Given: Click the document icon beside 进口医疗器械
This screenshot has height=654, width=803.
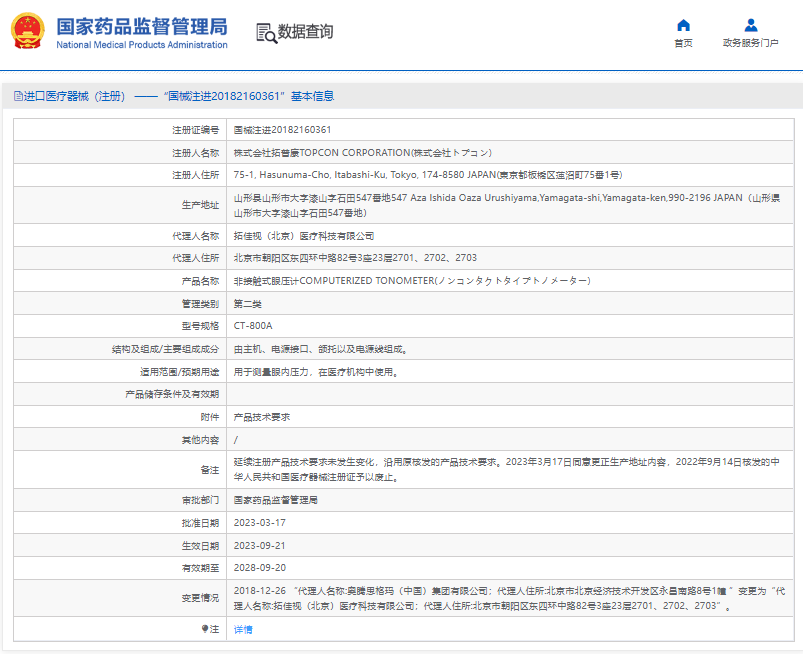Looking at the screenshot, I should point(18,96).
